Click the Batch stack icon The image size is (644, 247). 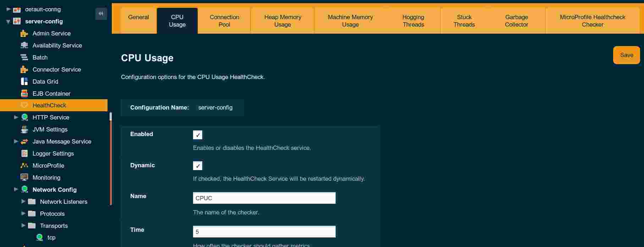pyautogui.click(x=24, y=57)
